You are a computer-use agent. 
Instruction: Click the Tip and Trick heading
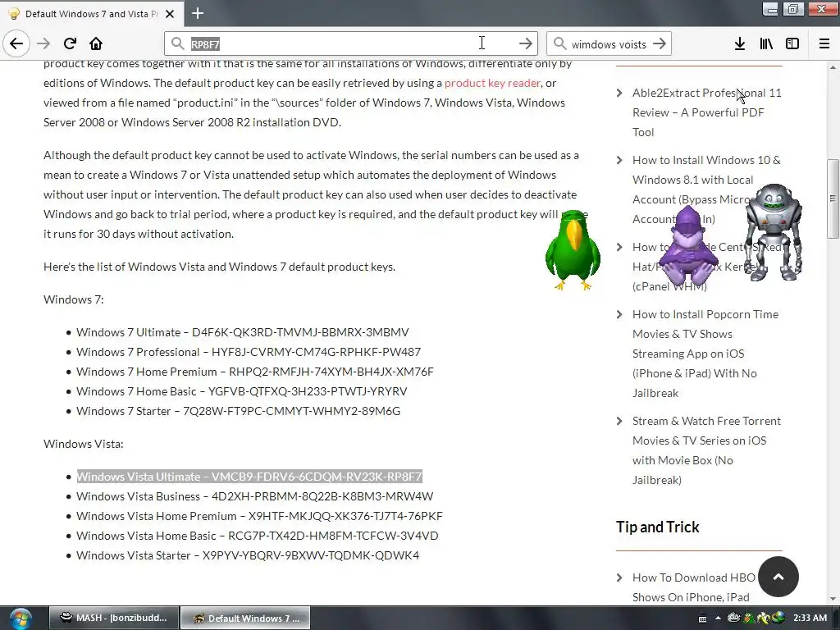(x=657, y=527)
